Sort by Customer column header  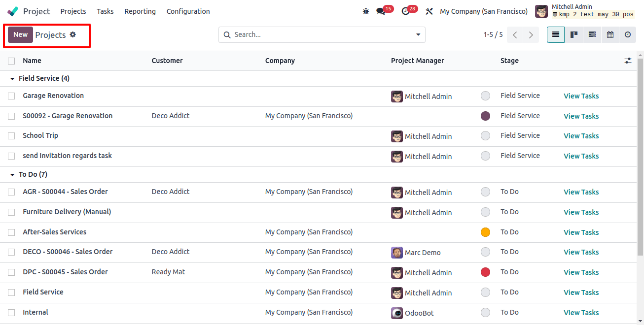167,61
